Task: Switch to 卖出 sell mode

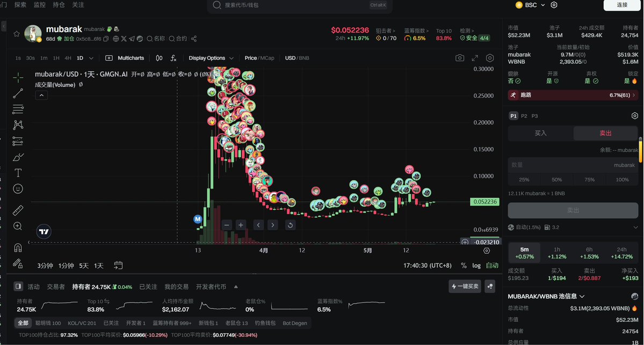Action: pyautogui.click(x=605, y=133)
